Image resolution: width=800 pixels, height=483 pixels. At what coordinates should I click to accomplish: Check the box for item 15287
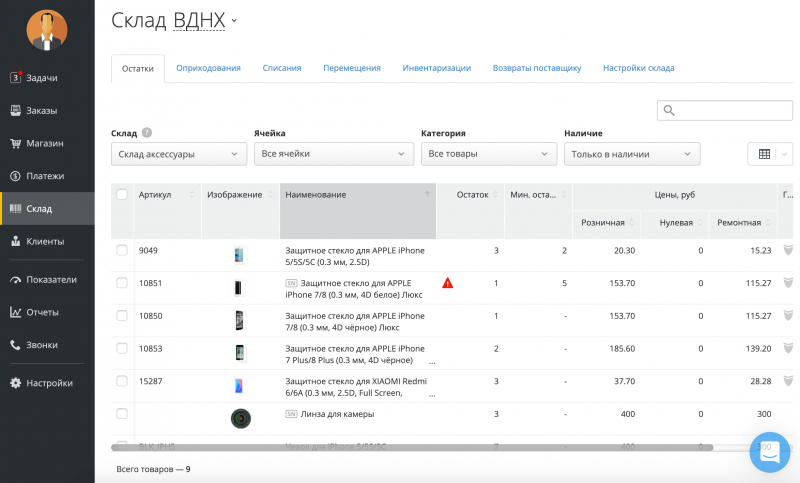point(122,381)
